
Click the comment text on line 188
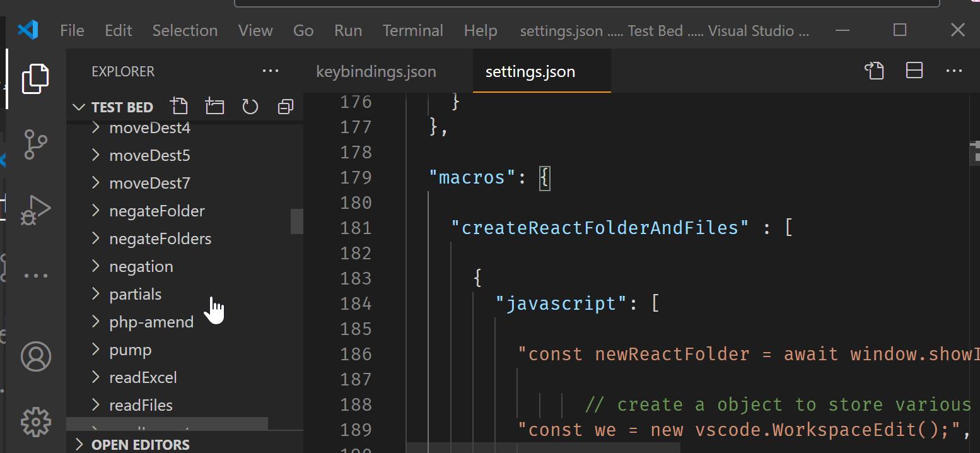coord(778,404)
